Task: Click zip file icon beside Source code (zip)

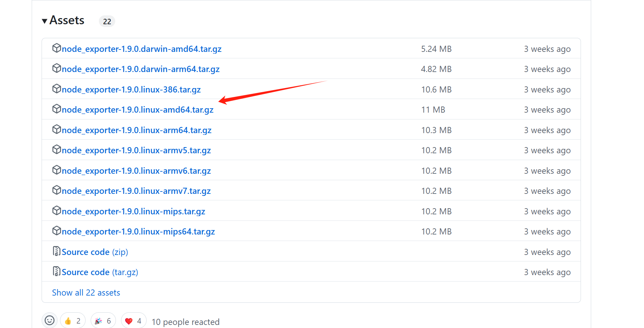Action: coord(57,251)
